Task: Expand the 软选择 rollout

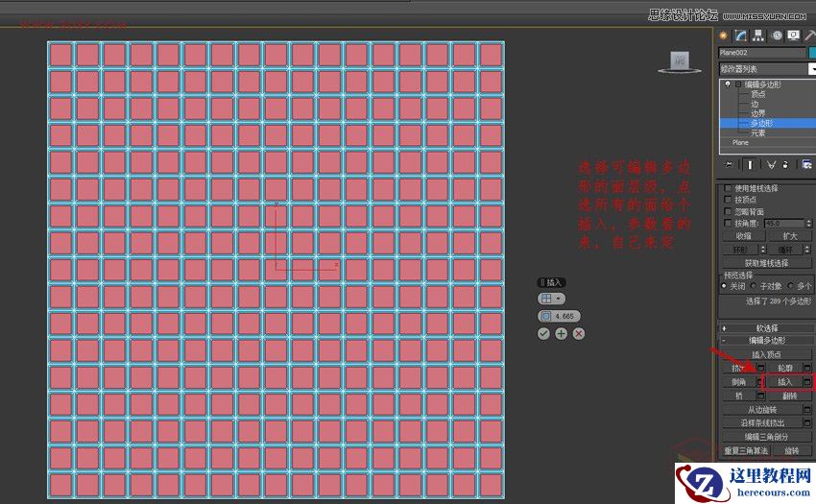Action: (x=767, y=328)
